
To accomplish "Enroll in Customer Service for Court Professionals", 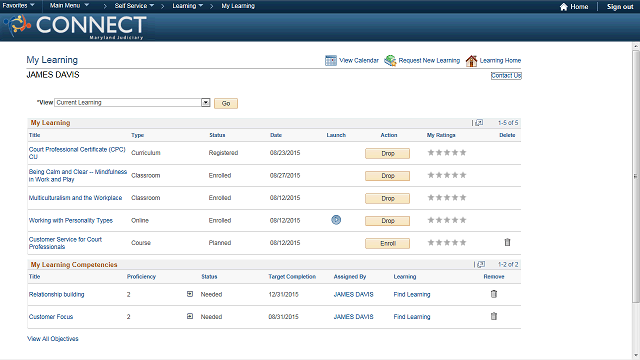I will tap(387, 243).
